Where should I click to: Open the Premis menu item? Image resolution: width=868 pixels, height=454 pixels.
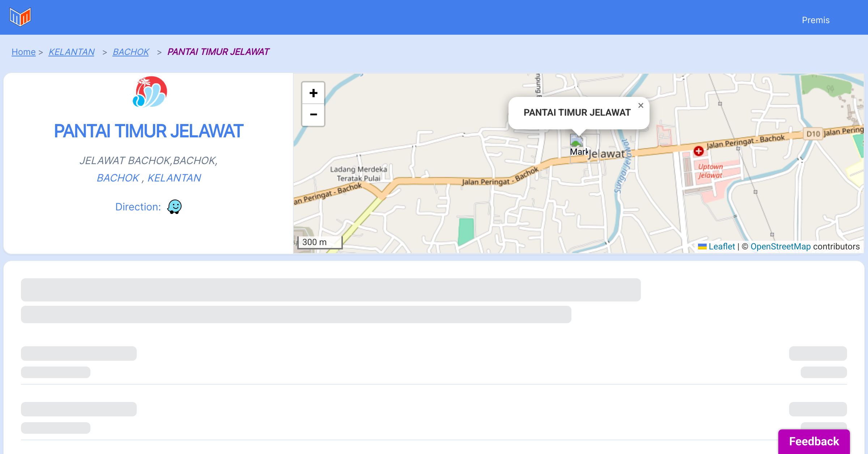[816, 20]
